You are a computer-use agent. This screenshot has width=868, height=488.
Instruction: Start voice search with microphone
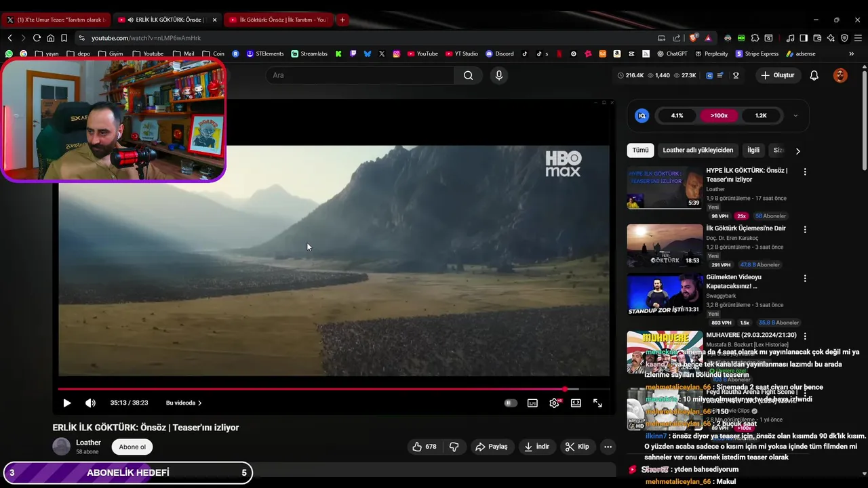499,75
